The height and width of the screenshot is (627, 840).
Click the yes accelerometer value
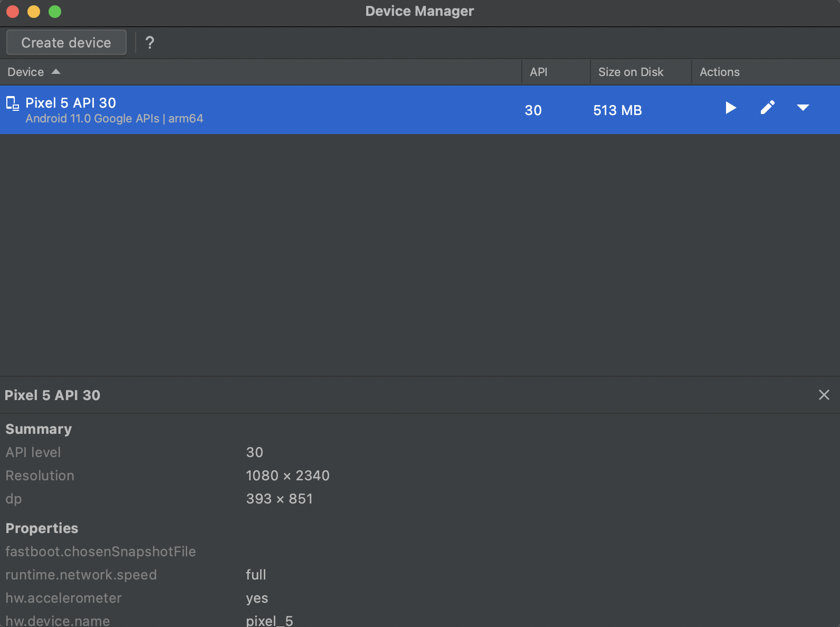click(x=257, y=598)
